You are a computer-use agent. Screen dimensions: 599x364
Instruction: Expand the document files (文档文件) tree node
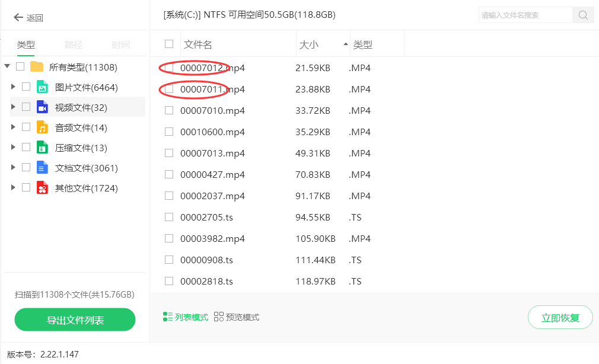13,168
